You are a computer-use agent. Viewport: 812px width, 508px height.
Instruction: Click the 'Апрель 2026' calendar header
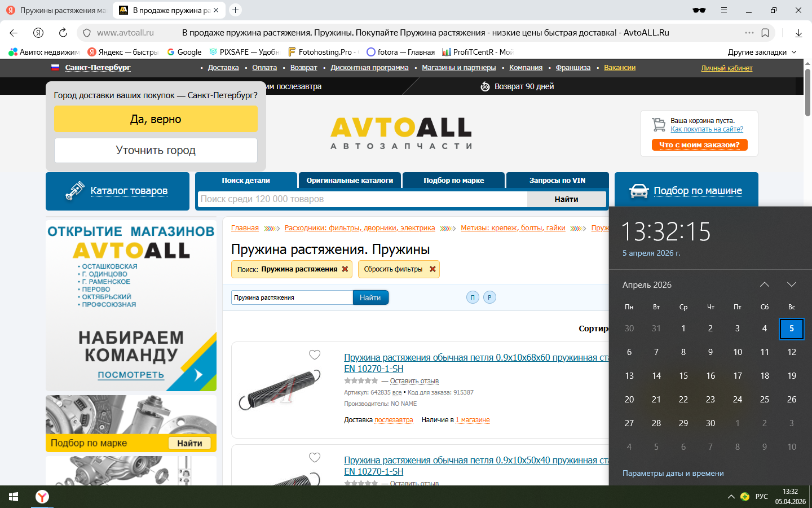(x=647, y=285)
